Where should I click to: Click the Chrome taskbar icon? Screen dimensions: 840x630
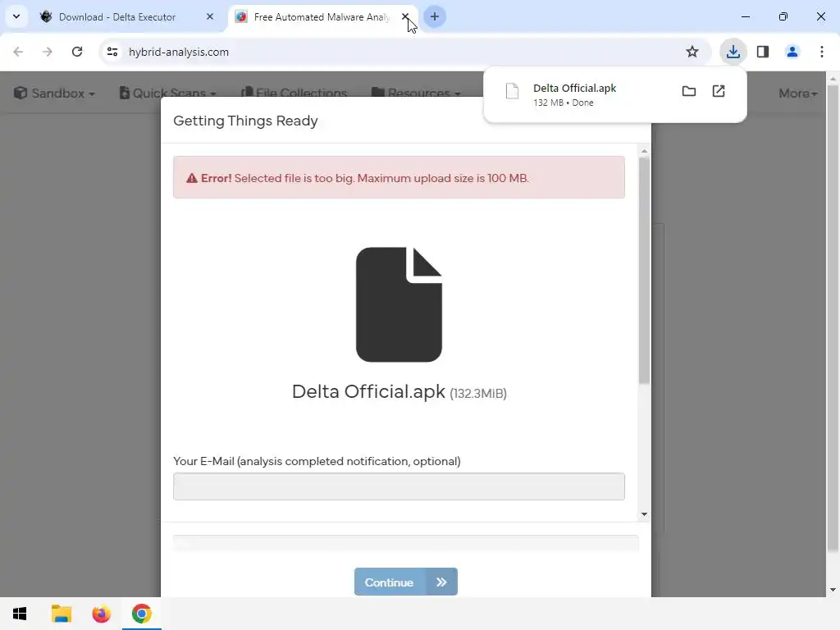point(141,614)
